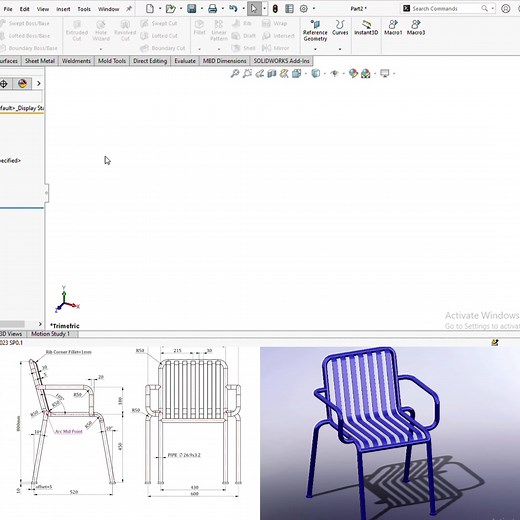Click the Zoom to Fit icon
The image size is (520, 520).
(235, 73)
